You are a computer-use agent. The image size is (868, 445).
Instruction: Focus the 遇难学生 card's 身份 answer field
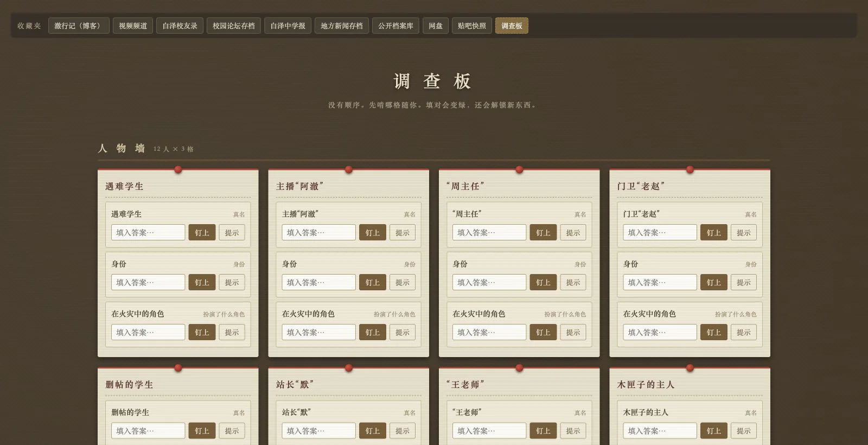point(148,282)
